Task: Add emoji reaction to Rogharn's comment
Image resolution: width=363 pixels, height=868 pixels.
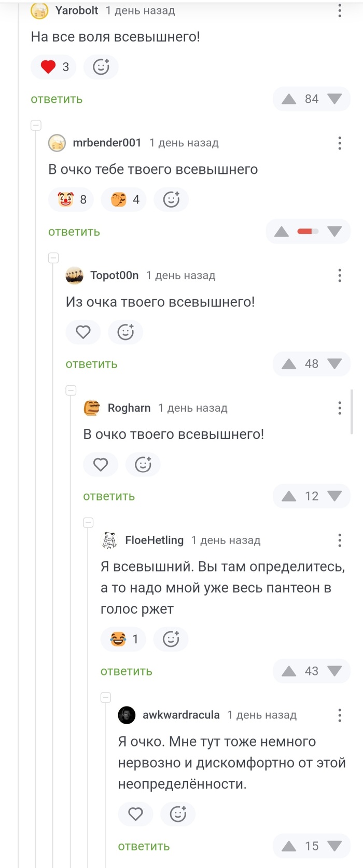Action: tap(143, 464)
